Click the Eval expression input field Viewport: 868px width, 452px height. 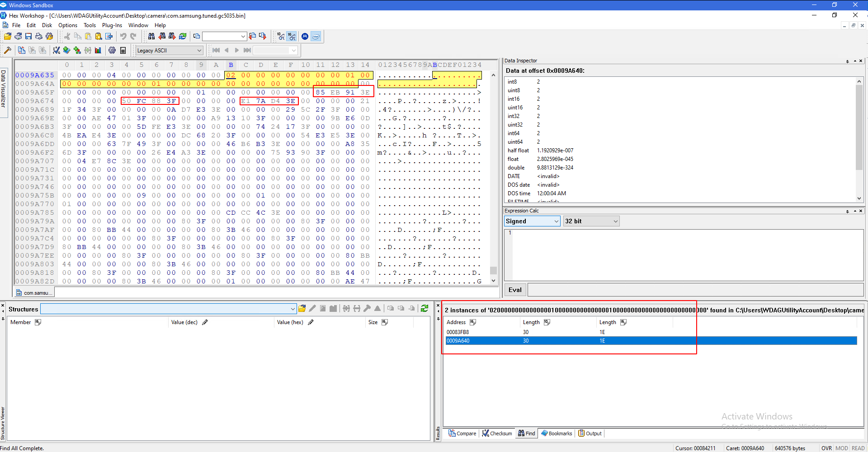click(695, 290)
